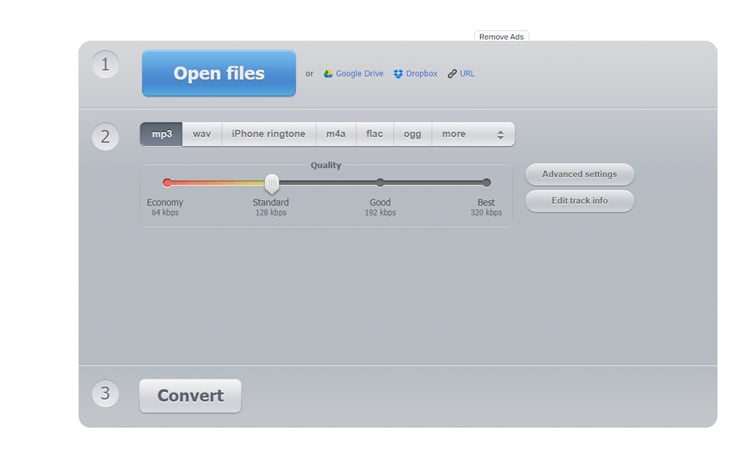Click the Google Drive icon

[328, 74]
